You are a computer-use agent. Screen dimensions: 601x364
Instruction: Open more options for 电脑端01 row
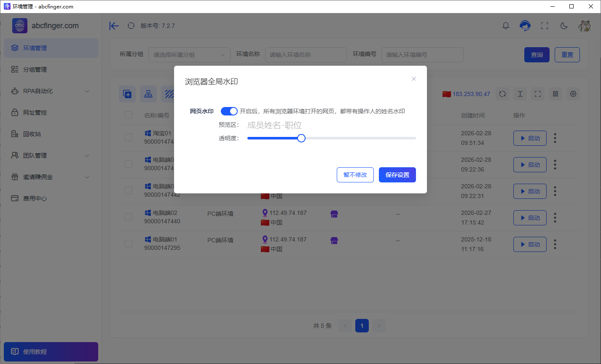tap(555, 244)
